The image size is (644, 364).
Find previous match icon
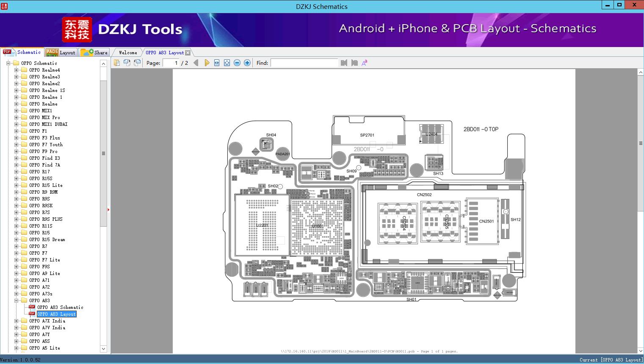point(344,63)
